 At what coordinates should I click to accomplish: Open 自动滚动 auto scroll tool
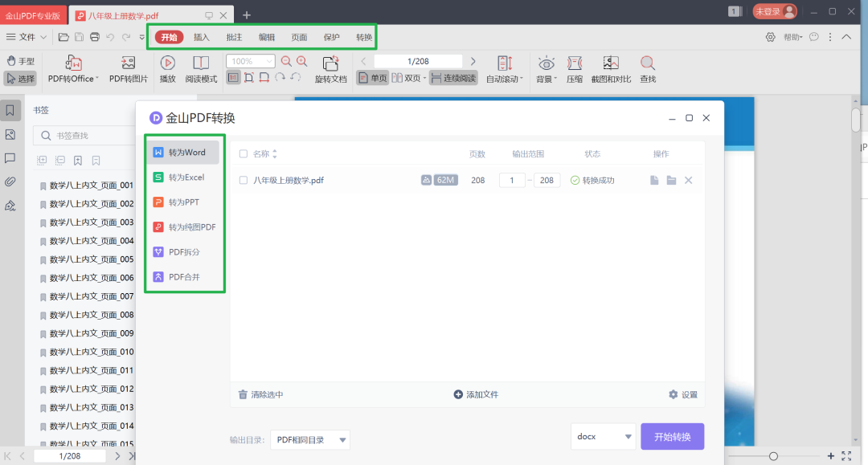(504, 69)
